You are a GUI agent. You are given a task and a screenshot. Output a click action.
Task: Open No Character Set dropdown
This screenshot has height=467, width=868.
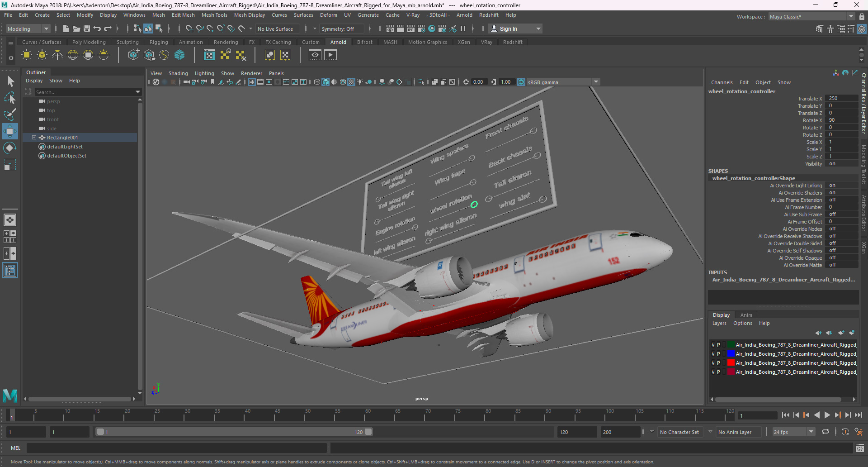pos(679,432)
